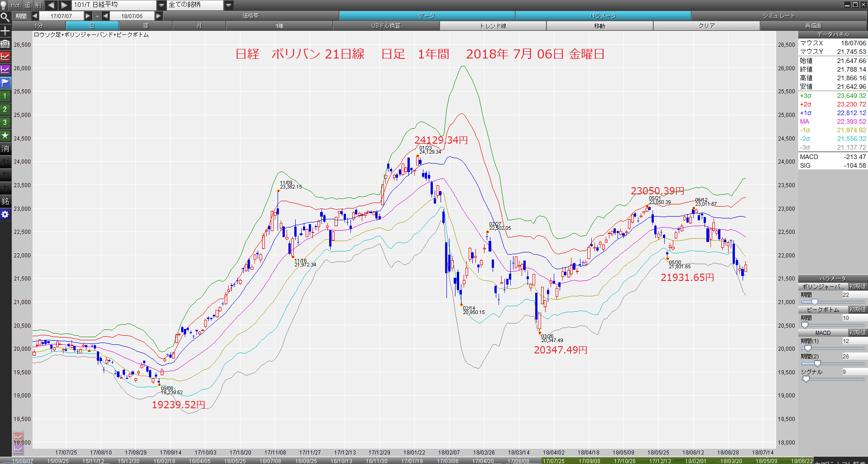Viewport: 868px width, 464px height.
Task: Open the 全ての銘柄 list dropdown
Action: [x=229, y=5]
